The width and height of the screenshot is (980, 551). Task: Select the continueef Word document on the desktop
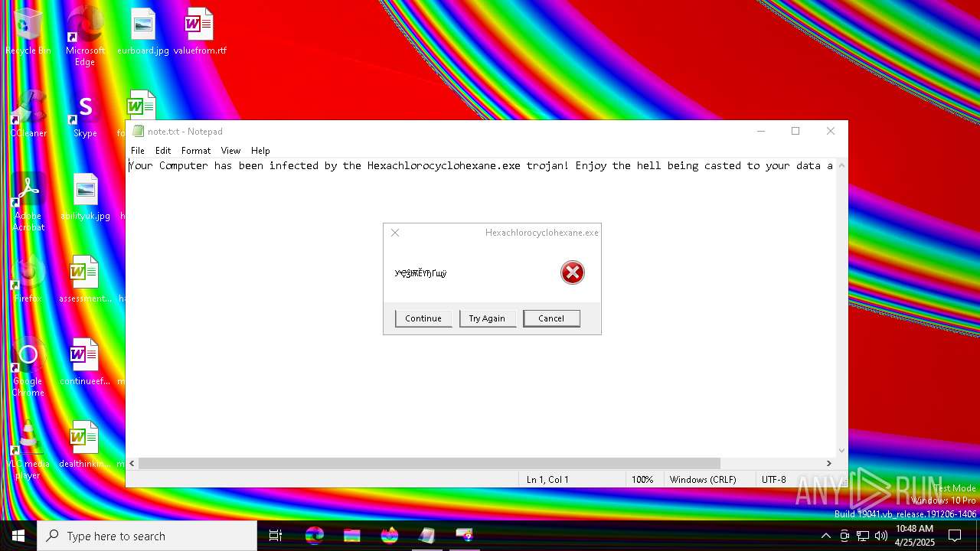[85, 363]
